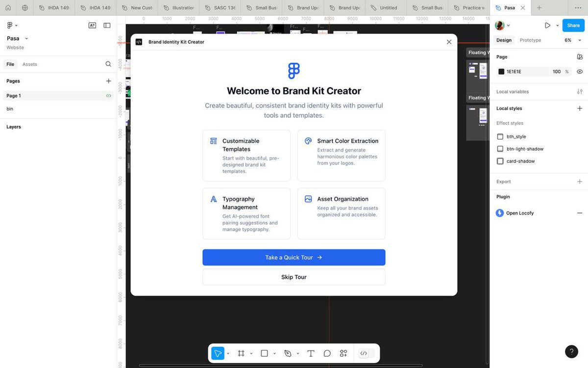Switch to the File tab
Screen dimensions: 588x368
[10, 64]
